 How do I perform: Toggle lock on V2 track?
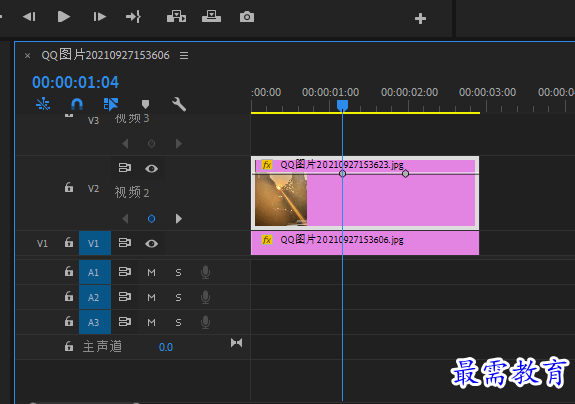[69, 187]
